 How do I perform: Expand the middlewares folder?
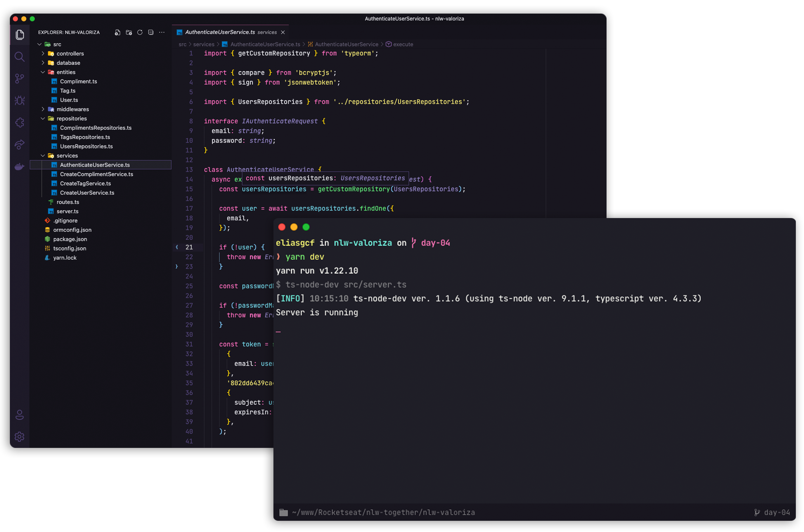tap(72, 109)
